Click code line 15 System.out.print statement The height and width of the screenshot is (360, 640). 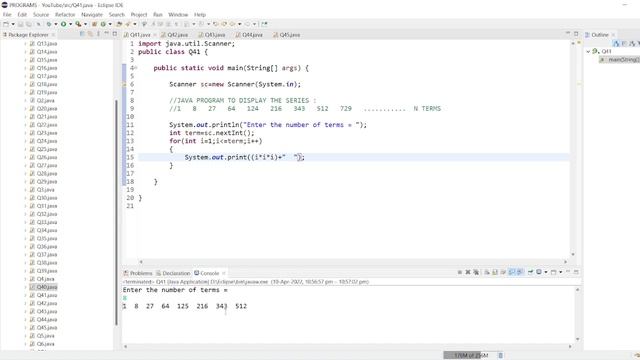click(244, 157)
